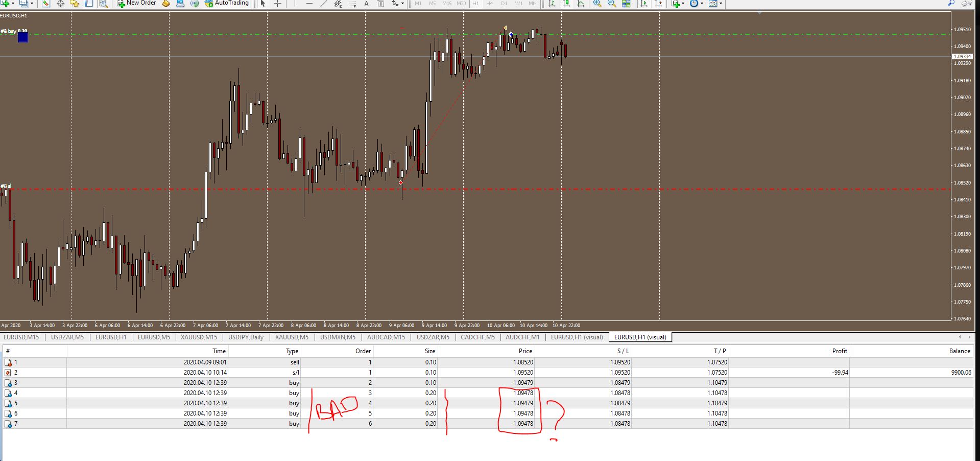Image resolution: width=980 pixels, height=461 pixels.
Task: Toggle chart shift icon
Action: pyautogui.click(x=658, y=4)
